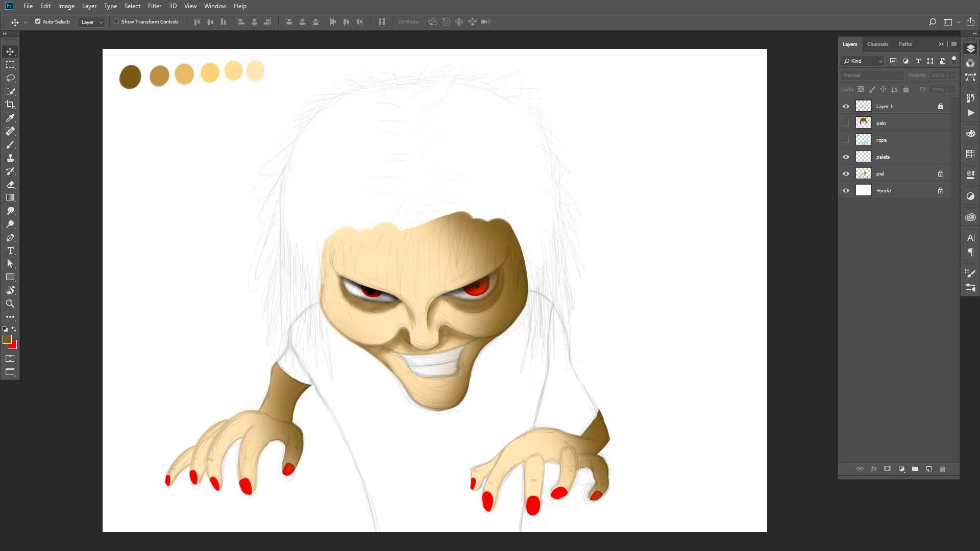
Task: Select the Quick Selection tool
Action: click(10, 91)
